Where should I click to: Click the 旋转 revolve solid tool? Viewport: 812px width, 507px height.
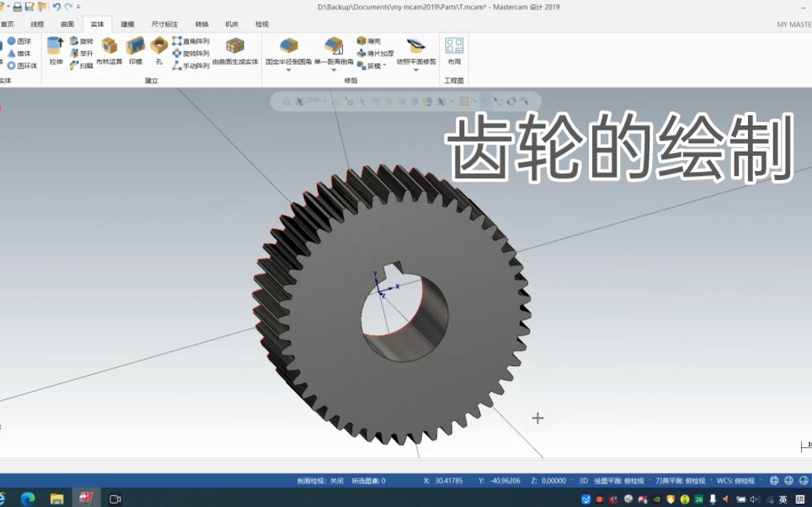coord(82,41)
